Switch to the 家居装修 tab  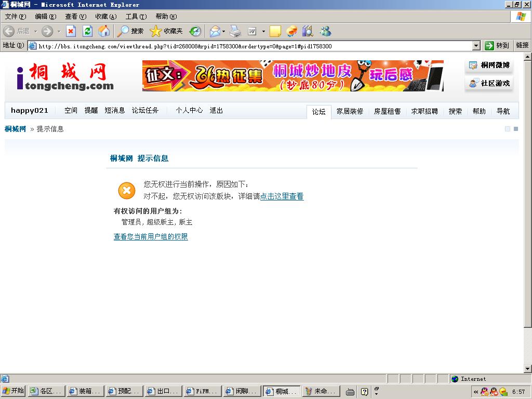point(350,111)
